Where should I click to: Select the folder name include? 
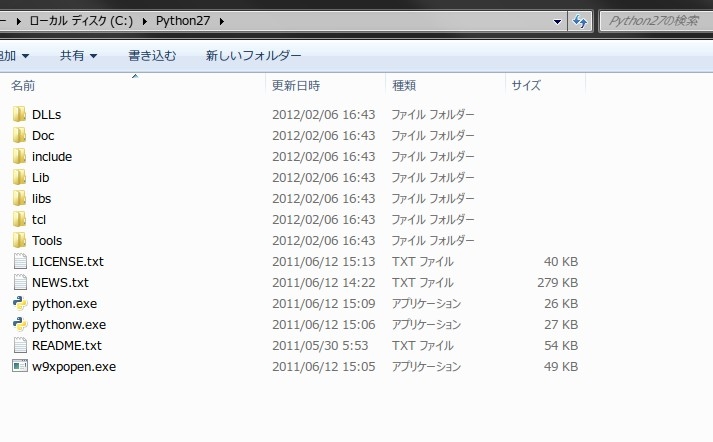[52, 156]
